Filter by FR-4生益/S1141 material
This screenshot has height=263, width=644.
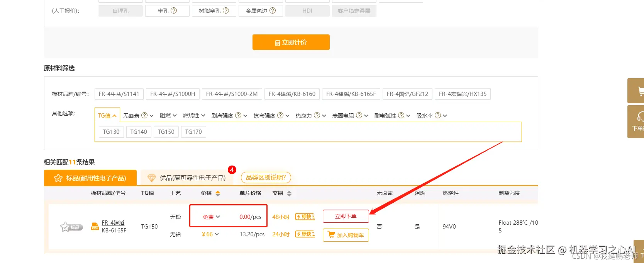pos(119,94)
